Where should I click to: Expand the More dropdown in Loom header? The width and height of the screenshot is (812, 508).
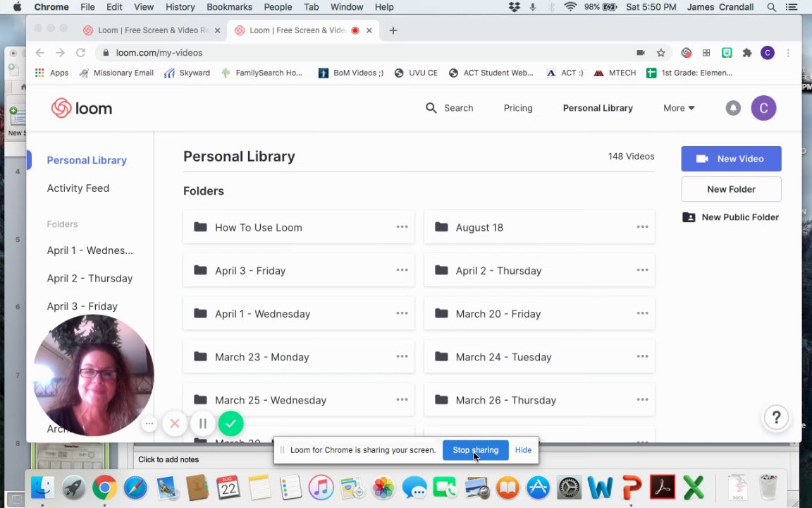click(679, 108)
